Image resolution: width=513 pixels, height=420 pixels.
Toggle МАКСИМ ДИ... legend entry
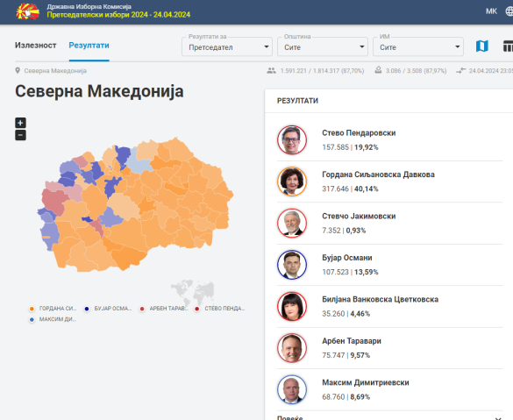pyautogui.click(x=53, y=319)
